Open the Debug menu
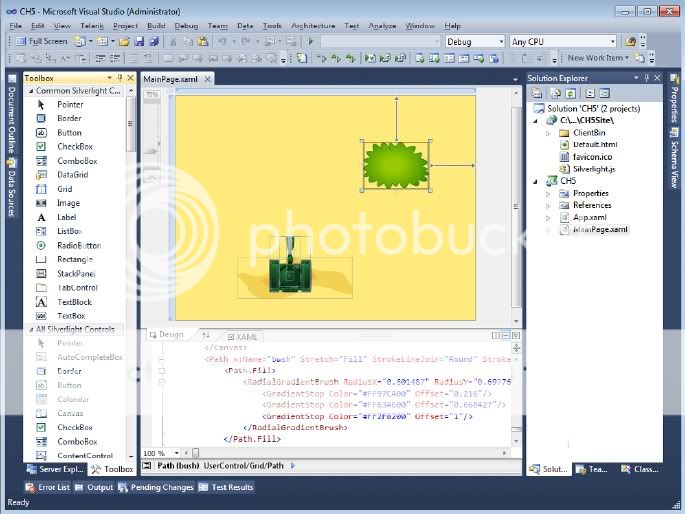685x514 pixels. [186, 26]
